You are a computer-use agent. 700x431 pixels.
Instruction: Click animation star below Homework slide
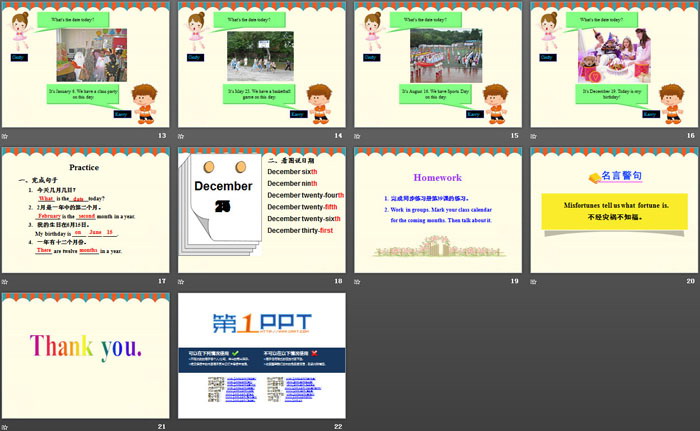point(358,282)
